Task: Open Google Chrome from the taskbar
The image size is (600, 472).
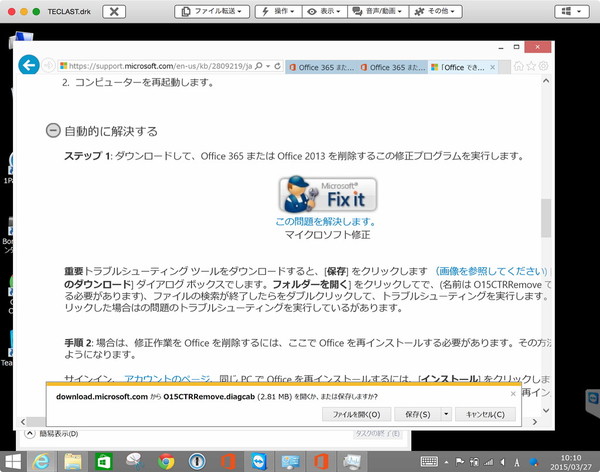Action: [x=166, y=462]
